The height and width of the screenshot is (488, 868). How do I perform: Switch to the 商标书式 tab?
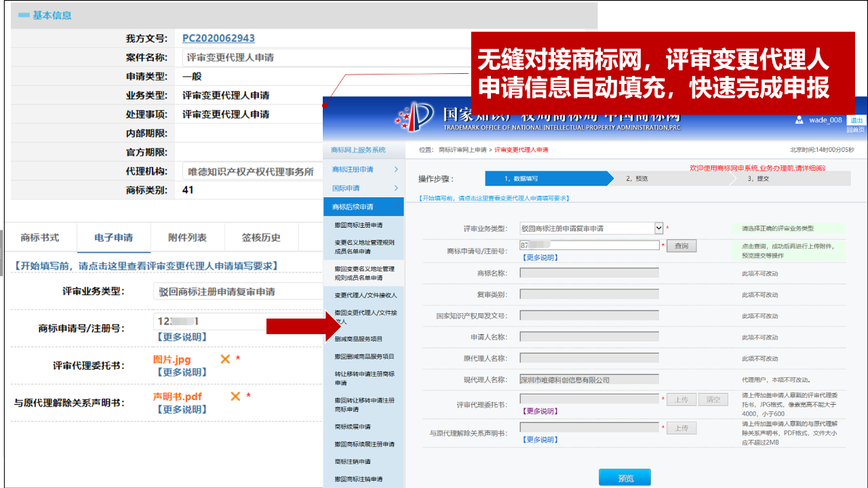point(40,237)
